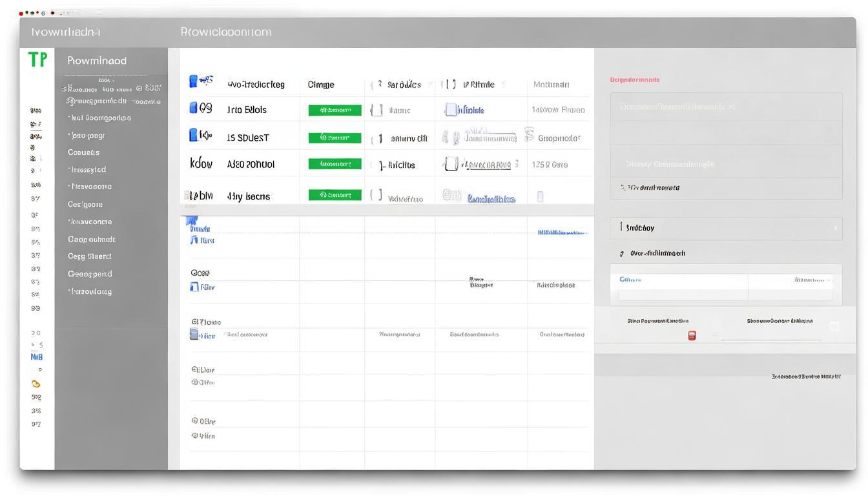Click the small red icon in right panel
Screen dimensions: 868x496
692,336
